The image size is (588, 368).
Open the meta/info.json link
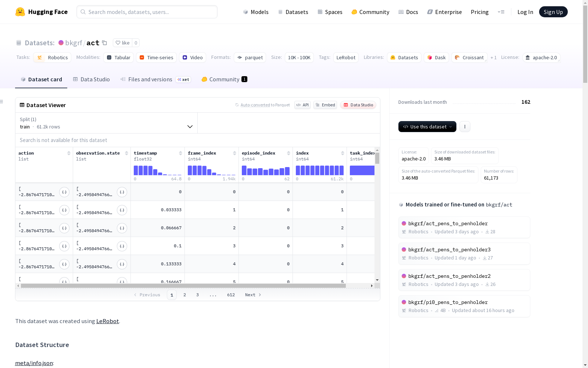[x=34, y=363]
